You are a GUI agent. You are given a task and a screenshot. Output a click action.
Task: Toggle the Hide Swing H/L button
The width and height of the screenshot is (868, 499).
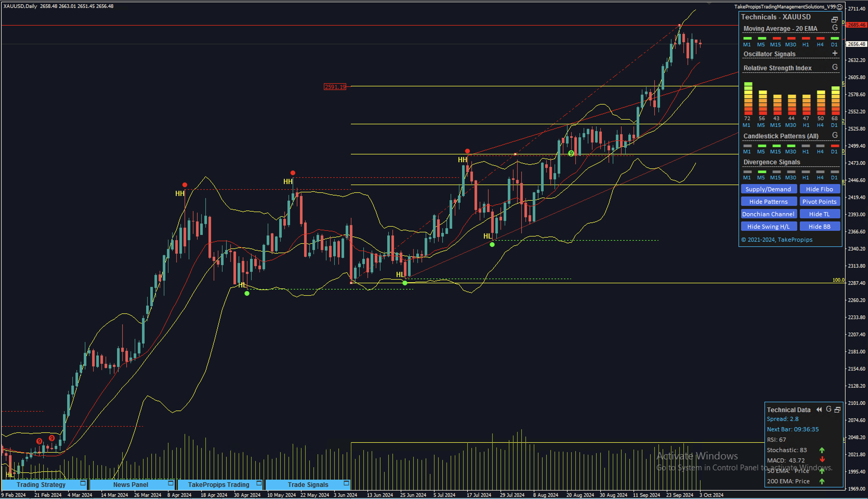(x=769, y=227)
